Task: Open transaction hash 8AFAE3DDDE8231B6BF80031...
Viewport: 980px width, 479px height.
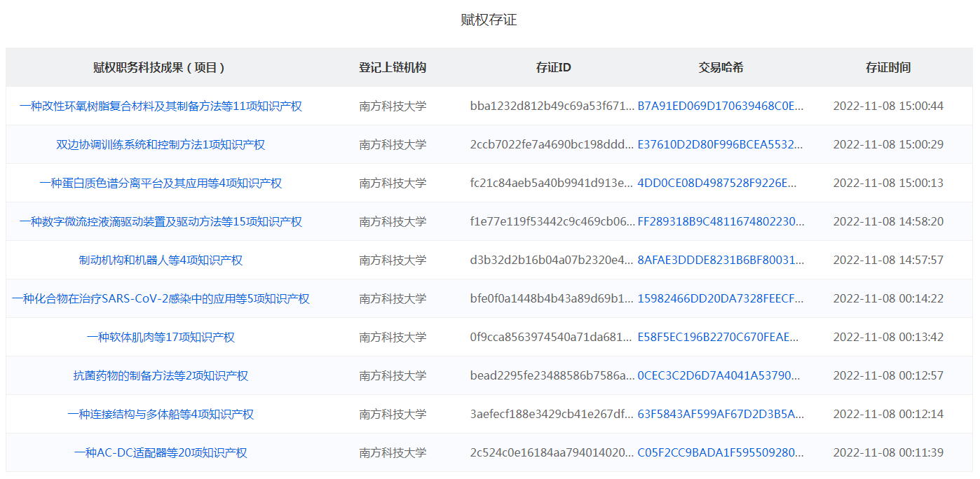Action: [x=721, y=261]
